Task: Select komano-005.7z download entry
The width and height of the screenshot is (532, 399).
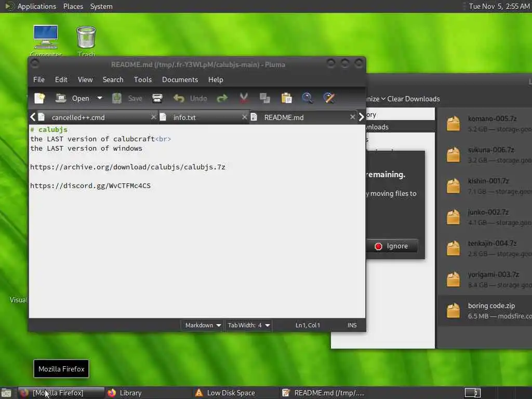Action: click(485, 124)
